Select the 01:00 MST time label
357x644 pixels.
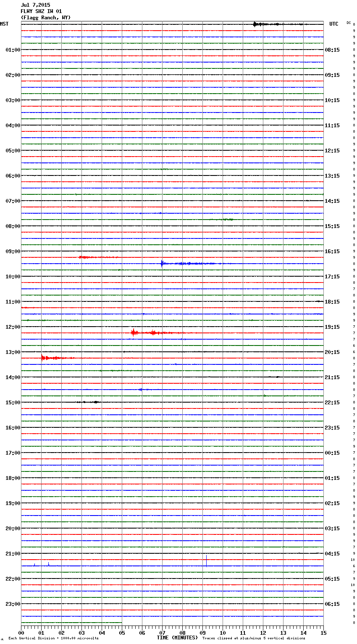(13, 50)
